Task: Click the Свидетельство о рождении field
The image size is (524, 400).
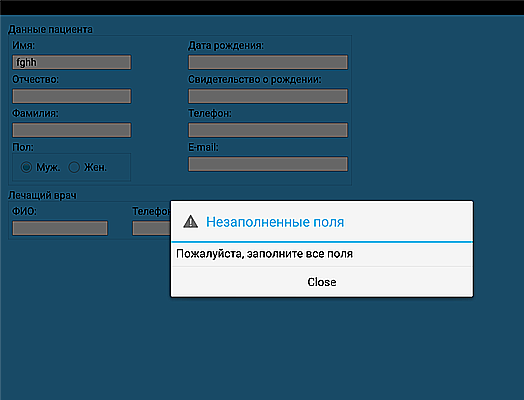Action: 268,96
